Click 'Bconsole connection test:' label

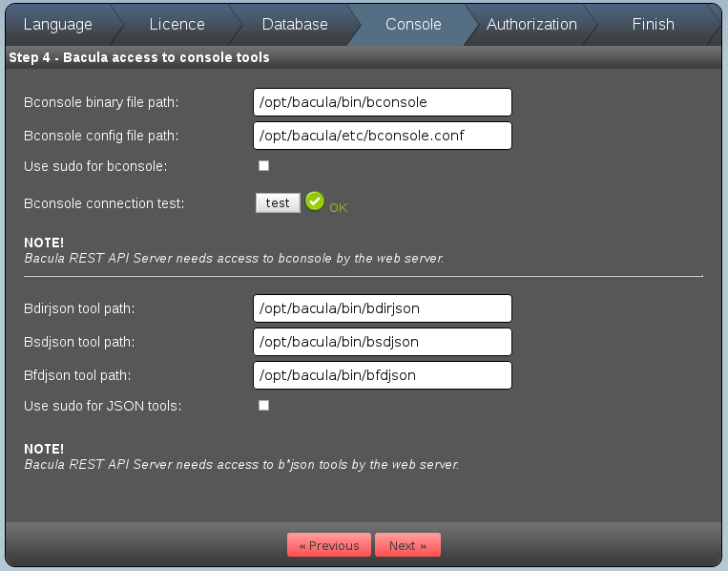(104, 203)
